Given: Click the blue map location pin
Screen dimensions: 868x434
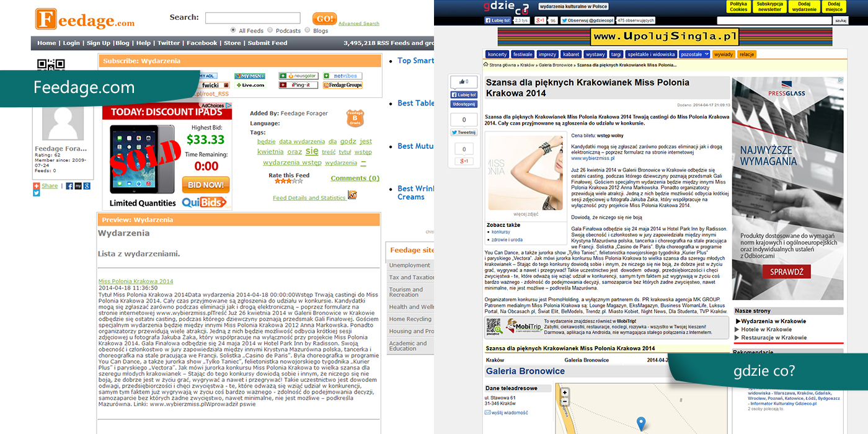Looking at the screenshot, I should click(641, 423).
